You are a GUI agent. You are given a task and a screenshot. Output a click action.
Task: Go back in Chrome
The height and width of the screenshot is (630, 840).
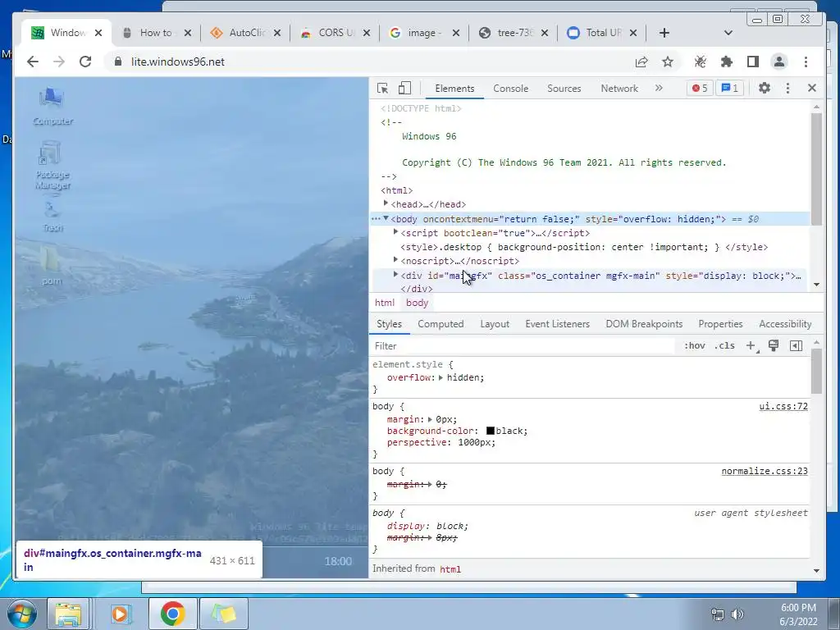tap(33, 62)
